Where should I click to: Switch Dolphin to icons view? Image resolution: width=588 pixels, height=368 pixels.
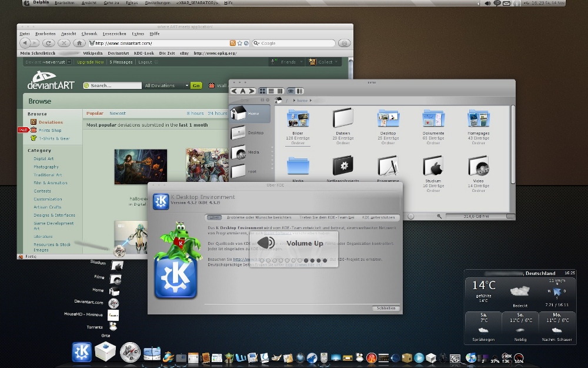click(262, 91)
